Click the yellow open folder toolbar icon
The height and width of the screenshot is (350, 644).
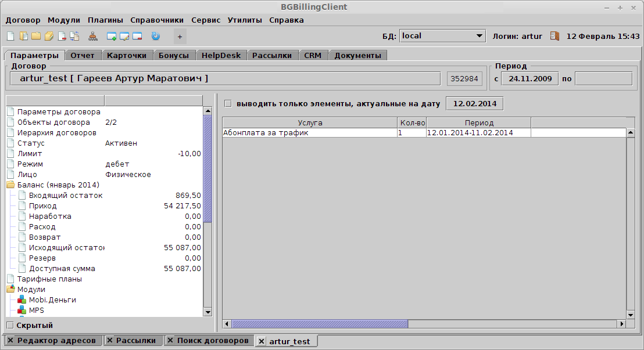click(x=36, y=36)
